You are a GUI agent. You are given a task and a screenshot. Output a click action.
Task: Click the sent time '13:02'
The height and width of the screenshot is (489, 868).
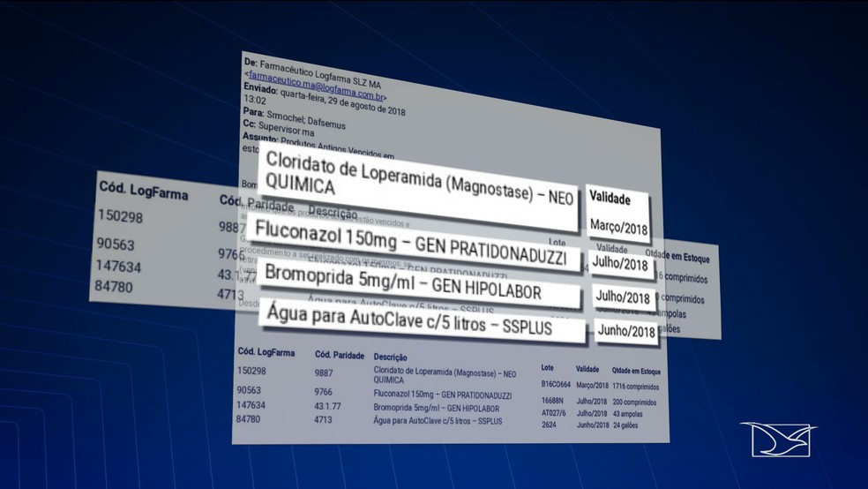pos(255,101)
